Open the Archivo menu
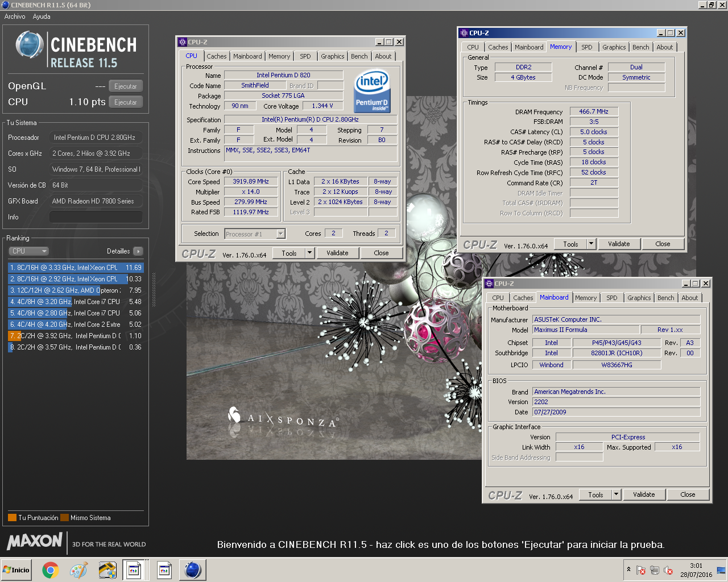This screenshot has height=582, width=728. pyautogui.click(x=15, y=16)
